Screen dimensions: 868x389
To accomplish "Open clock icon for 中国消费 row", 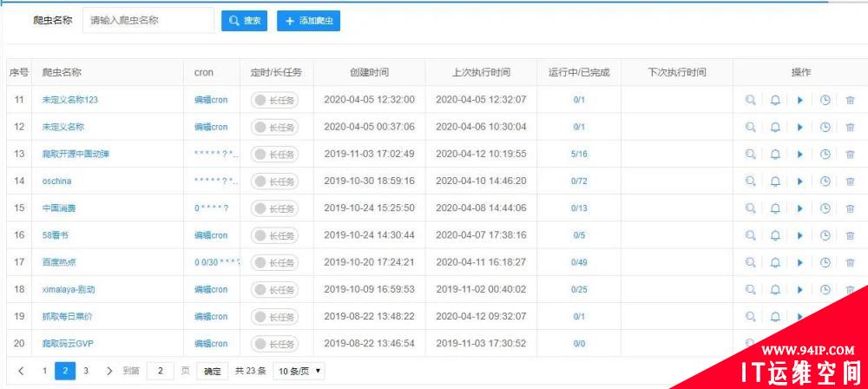I will coord(825,208).
